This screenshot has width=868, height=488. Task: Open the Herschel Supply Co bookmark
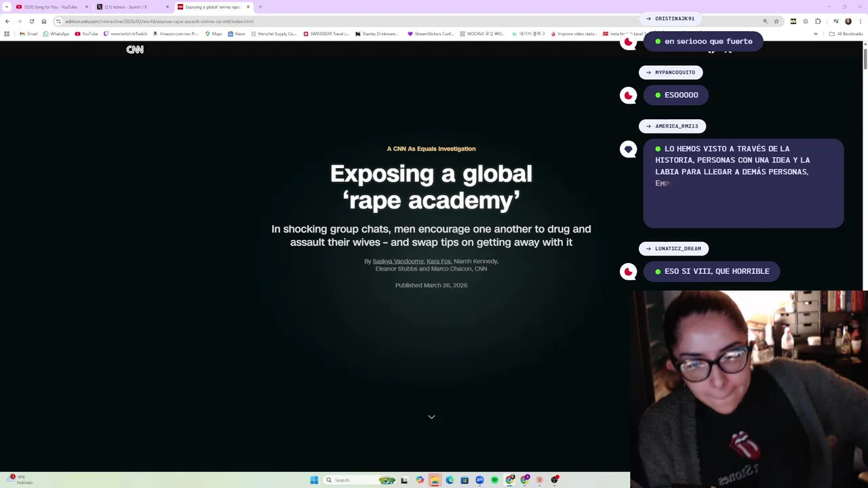pos(274,33)
